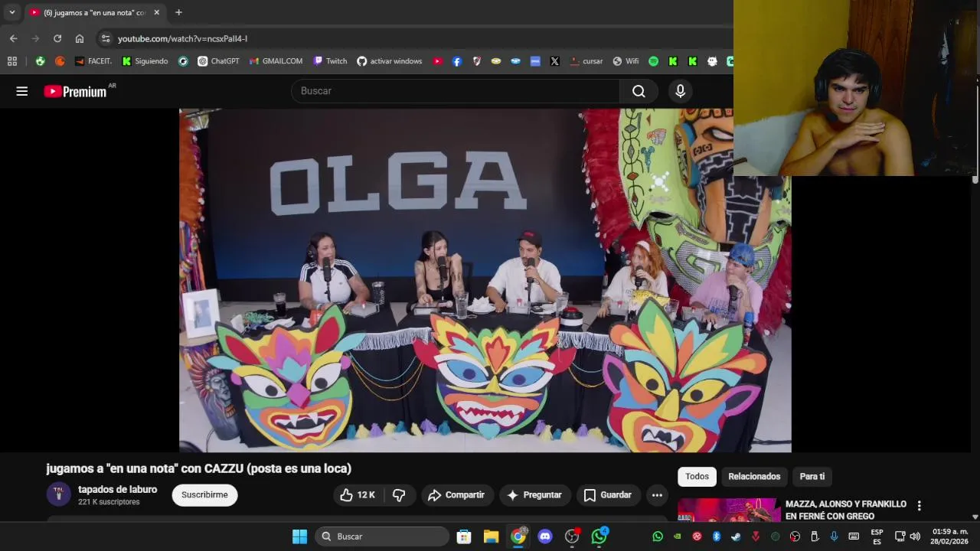Open the X (Twitter) bookmark
The height and width of the screenshot is (551, 980).
click(x=554, y=61)
